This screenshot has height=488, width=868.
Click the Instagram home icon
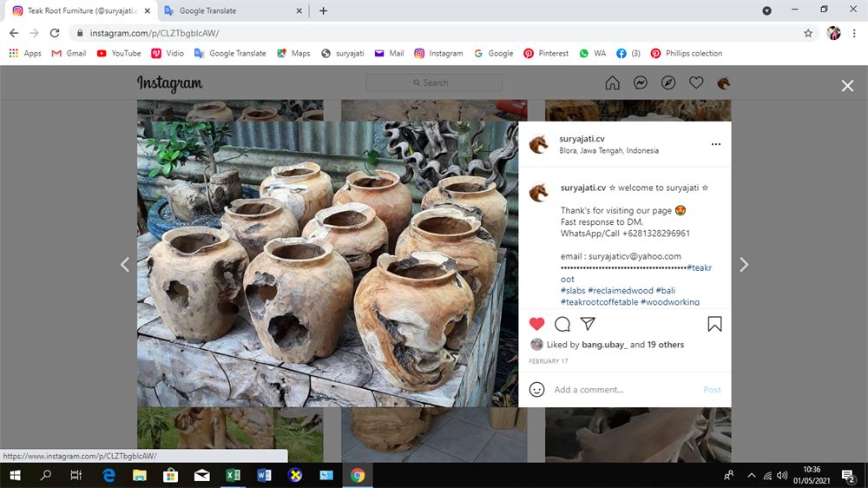pyautogui.click(x=612, y=82)
